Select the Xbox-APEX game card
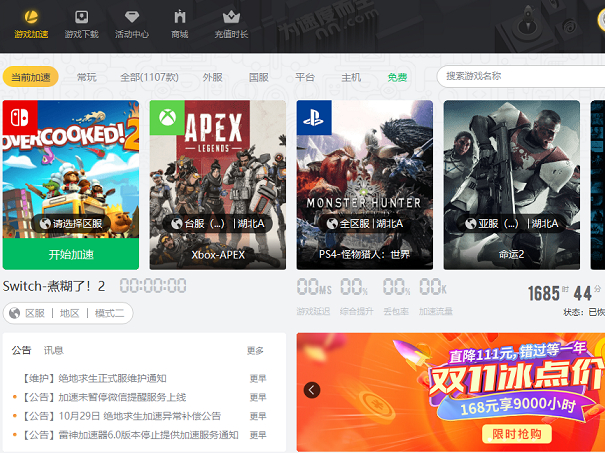The image size is (605, 453). pyautogui.click(x=218, y=185)
